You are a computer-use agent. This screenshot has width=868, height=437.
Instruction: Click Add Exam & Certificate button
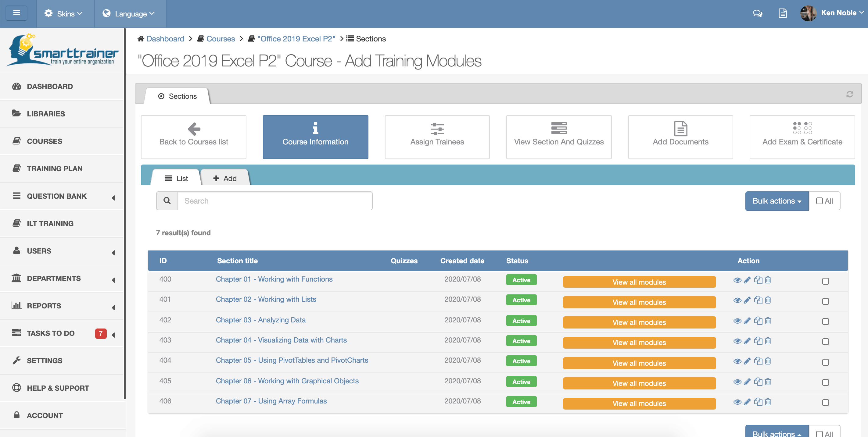(802, 137)
